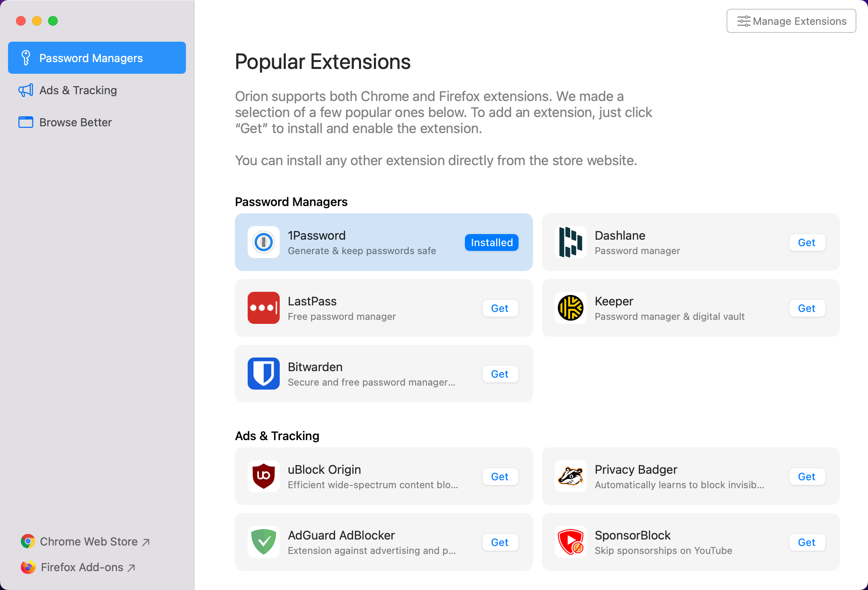Viewport: 868px width, 590px height.
Task: Select the Password Managers sidebar item
Action: 97,58
